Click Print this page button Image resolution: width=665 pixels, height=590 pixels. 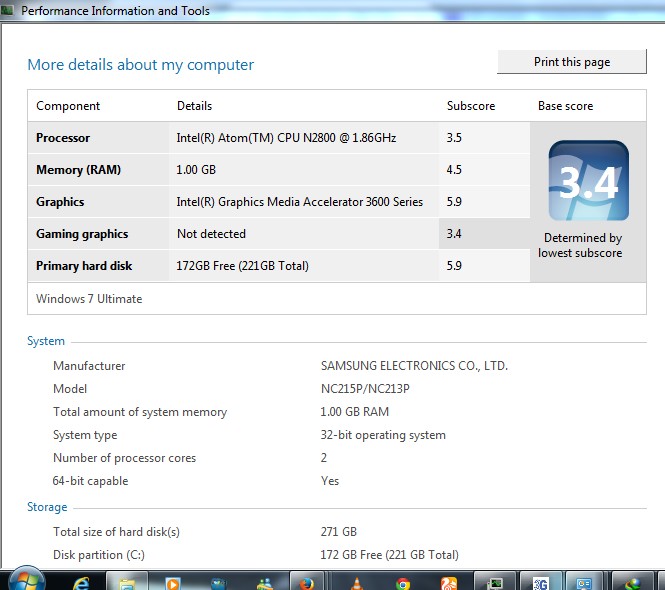[572, 62]
